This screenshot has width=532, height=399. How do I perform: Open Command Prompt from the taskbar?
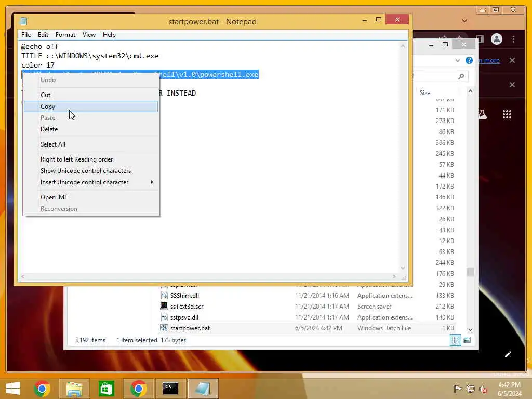[170, 389]
